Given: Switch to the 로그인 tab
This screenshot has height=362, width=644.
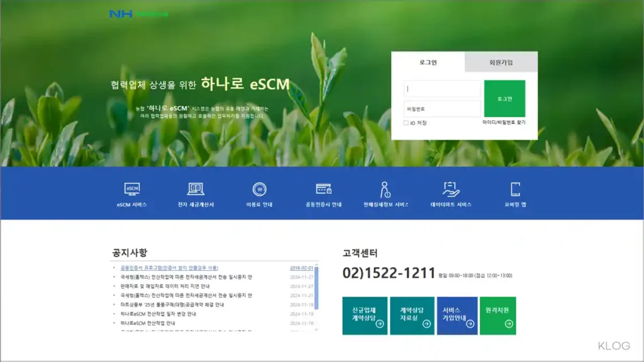Looking at the screenshot, I should tap(428, 62).
